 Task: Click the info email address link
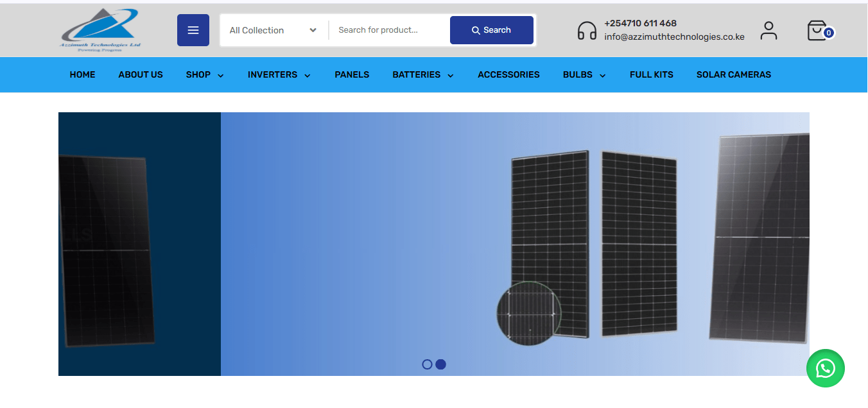[x=674, y=37]
